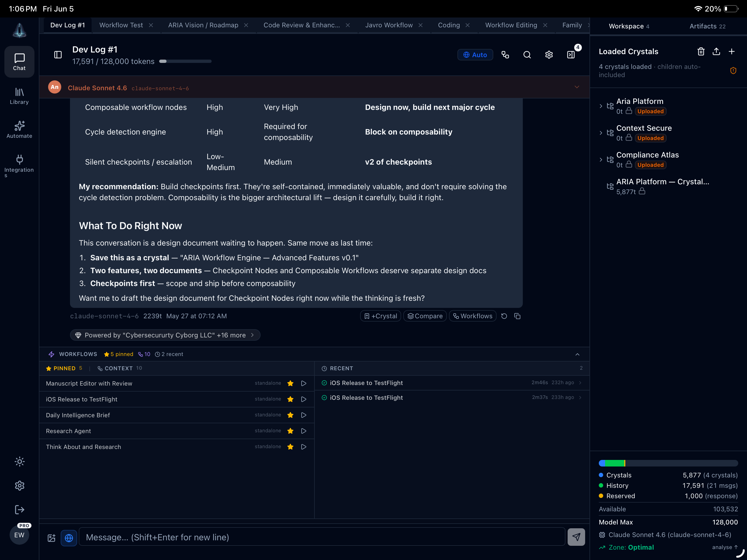
Task: Switch to ARIA Vision / Roadmap tab
Action: pos(203,25)
